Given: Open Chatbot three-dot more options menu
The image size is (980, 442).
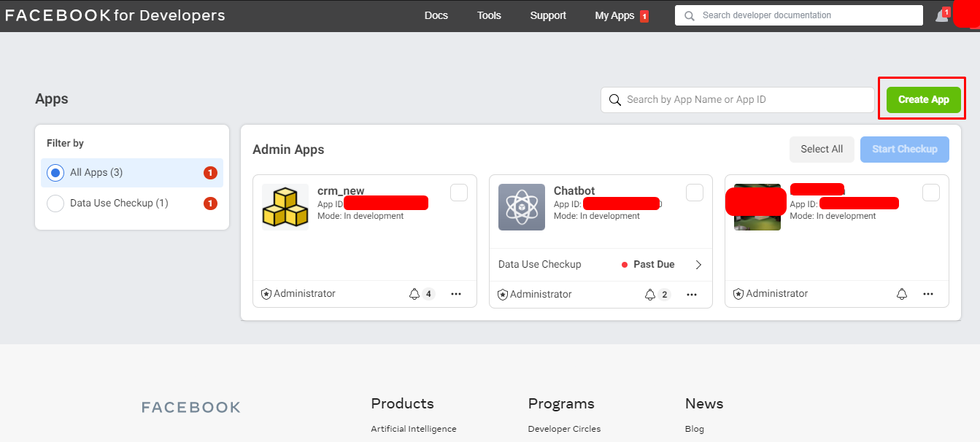Looking at the screenshot, I should tap(692, 295).
